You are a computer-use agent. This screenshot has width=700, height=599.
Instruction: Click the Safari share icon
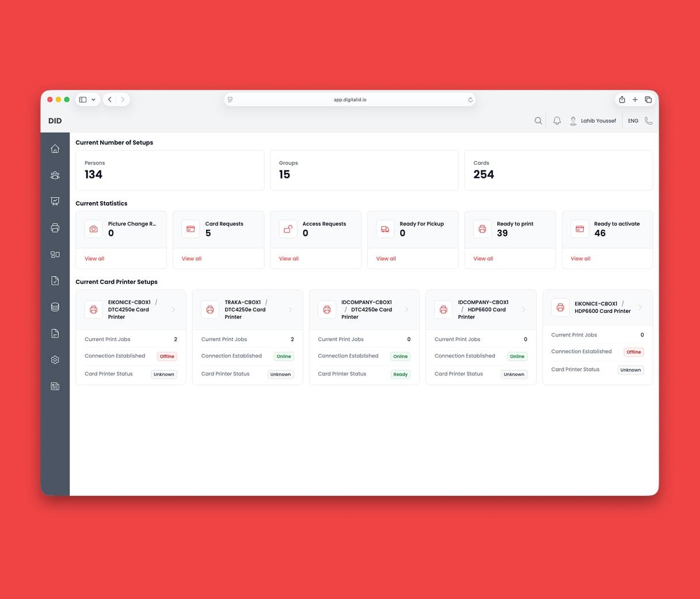click(x=622, y=100)
